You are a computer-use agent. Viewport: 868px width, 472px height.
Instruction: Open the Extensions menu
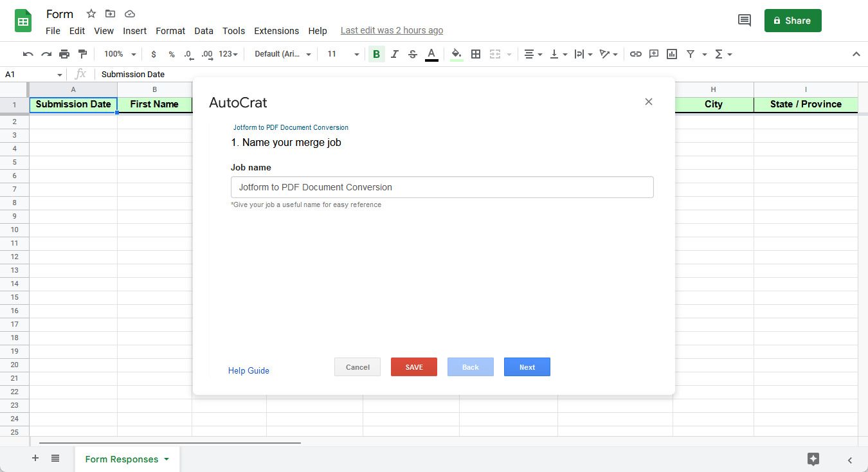tap(276, 31)
